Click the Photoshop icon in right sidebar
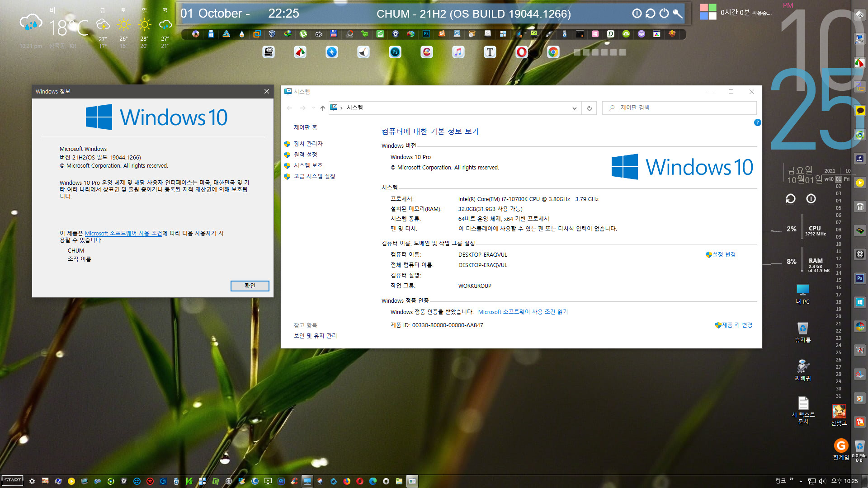868x488 pixels. click(x=860, y=278)
